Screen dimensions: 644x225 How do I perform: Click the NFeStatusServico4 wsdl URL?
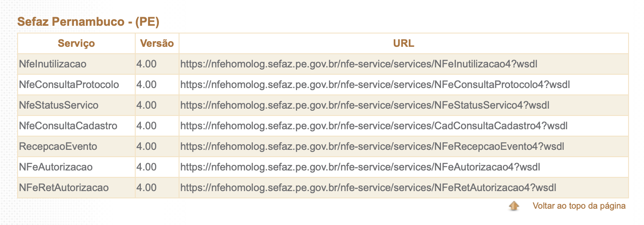click(x=365, y=105)
